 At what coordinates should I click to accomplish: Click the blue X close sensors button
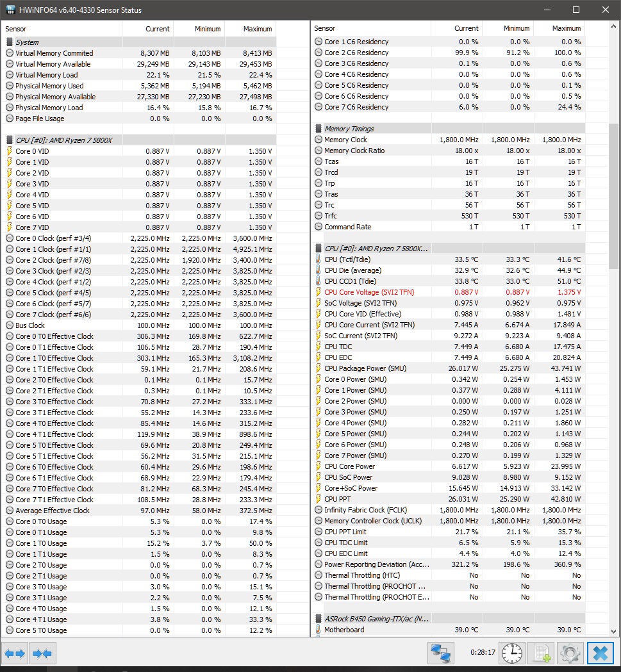600,653
